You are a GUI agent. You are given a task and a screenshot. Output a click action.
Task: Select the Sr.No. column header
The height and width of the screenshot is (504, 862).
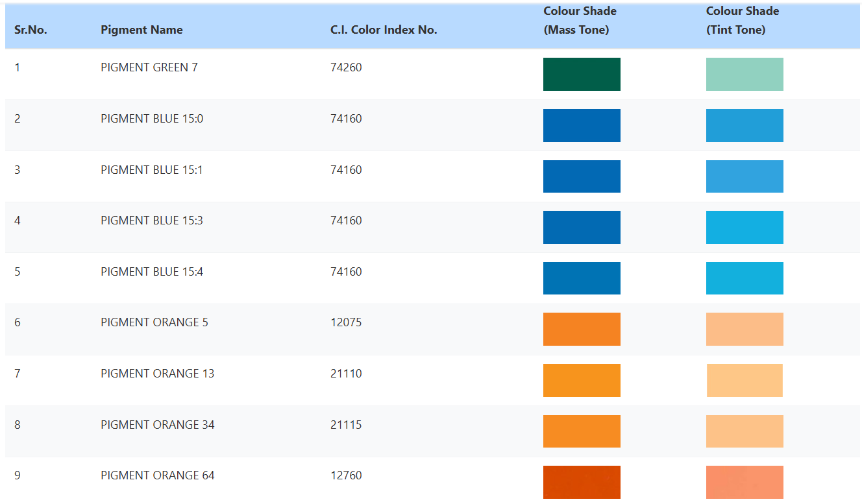(31, 30)
